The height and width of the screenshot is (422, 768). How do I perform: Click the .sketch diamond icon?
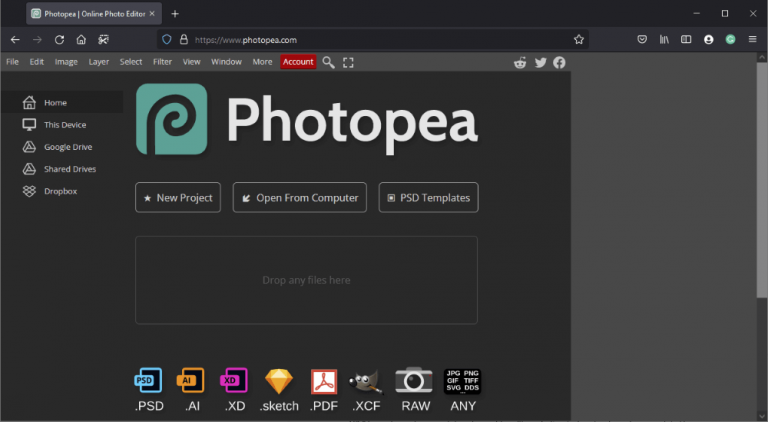tap(279, 381)
